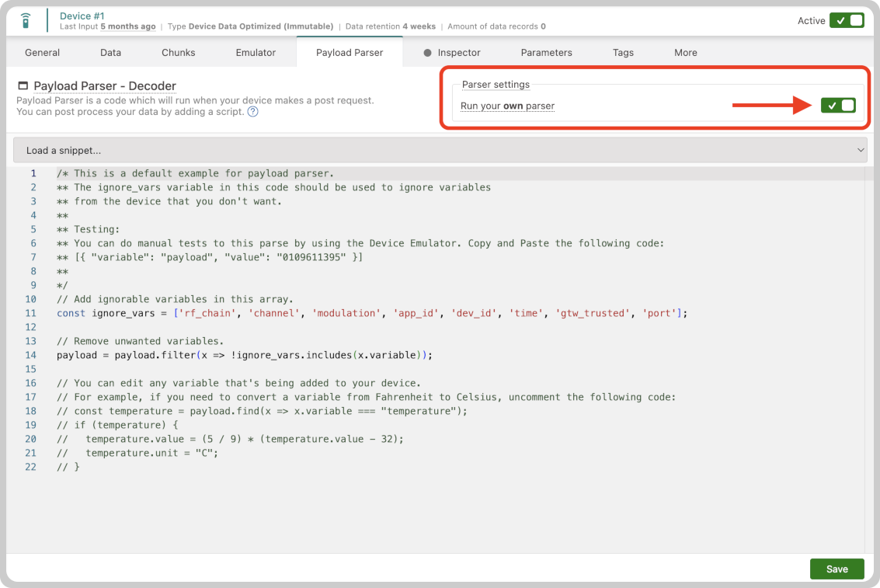This screenshot has width=880, height=588.
Task: Go to the Parameters tab
Action: coord(546,52)
